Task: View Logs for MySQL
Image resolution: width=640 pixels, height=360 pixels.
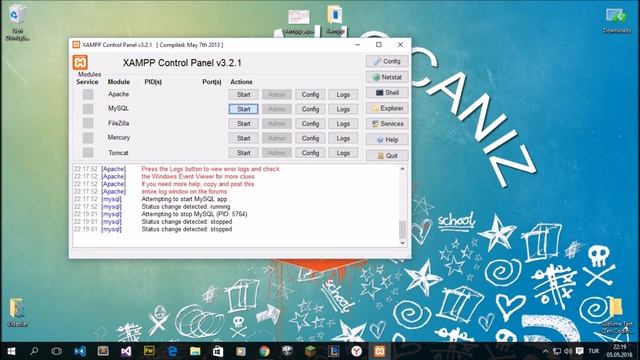Action: (x=343, y=109)
